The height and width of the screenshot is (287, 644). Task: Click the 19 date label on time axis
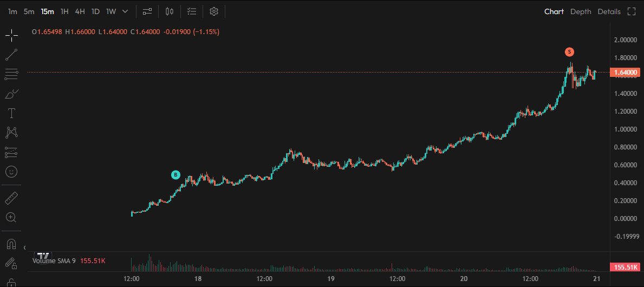click(x=330, y=279)
